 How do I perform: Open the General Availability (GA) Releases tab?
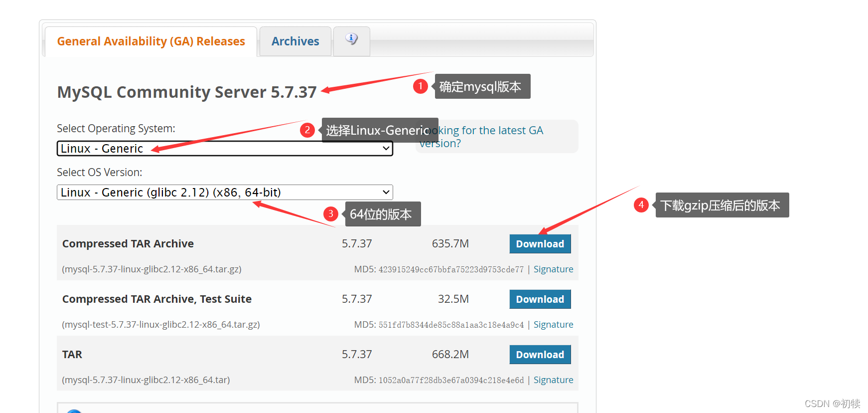click(151, 41)
